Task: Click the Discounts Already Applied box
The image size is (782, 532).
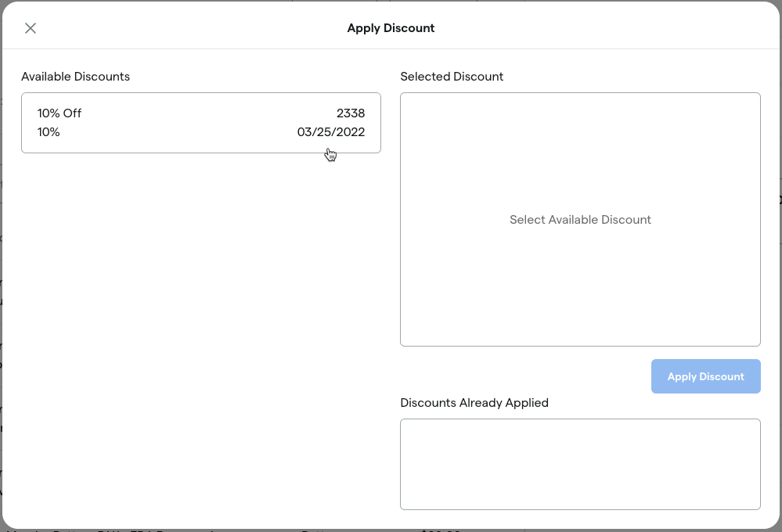Action: click(x=580, y=464)
